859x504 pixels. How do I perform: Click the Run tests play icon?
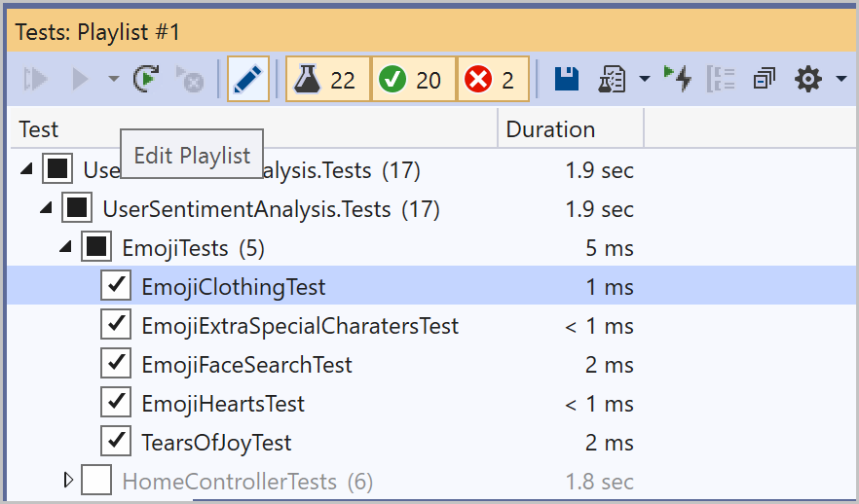pos(80,80)
